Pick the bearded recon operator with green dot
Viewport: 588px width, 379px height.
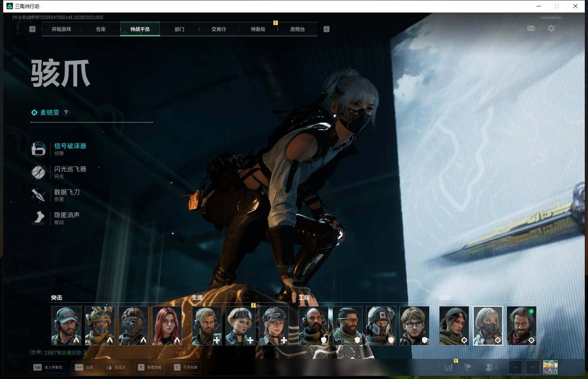[x=521, y=325]
